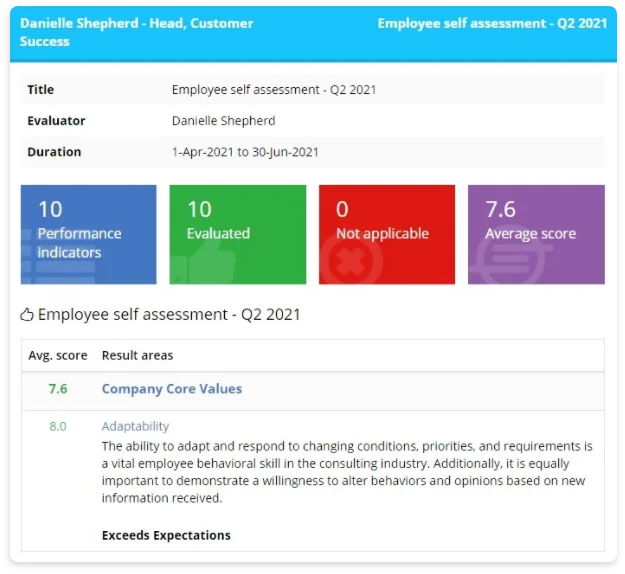The image size is (625, 574).
Task: Click the X circle icon on Not applicable tile
Action: click(x=352, y=260)
